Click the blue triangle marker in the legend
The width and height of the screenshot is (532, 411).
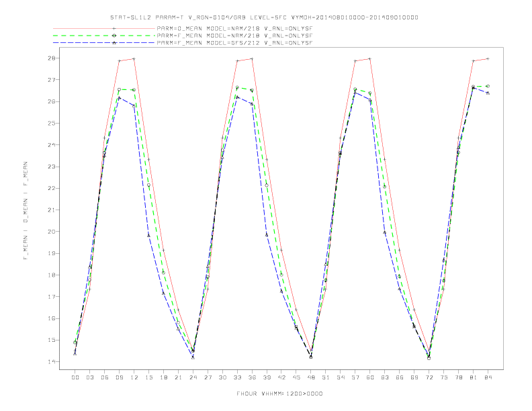point(114,43)
